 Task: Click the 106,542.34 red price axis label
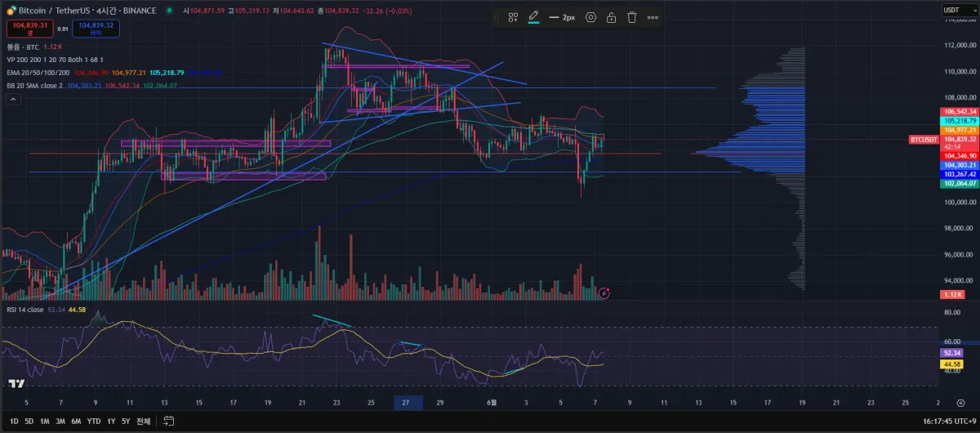coord(960,111)
